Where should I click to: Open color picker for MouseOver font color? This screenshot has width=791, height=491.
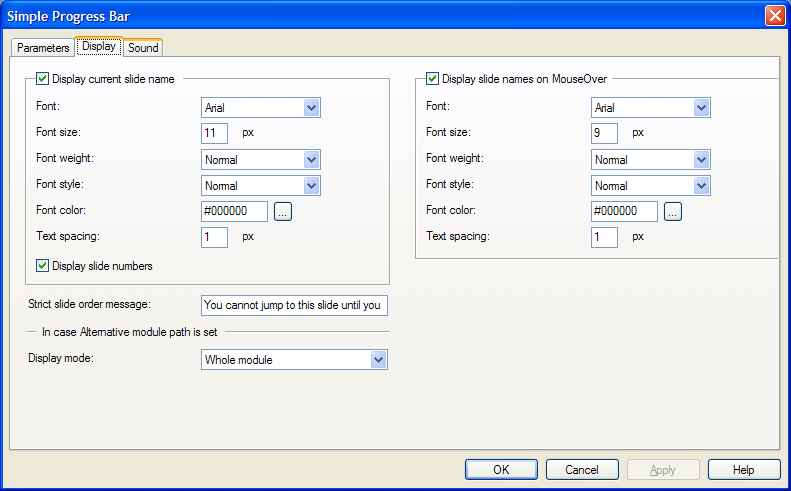672,211
